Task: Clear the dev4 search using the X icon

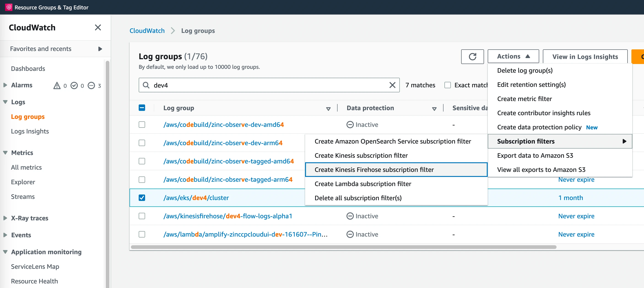Action: coord(392,85)
